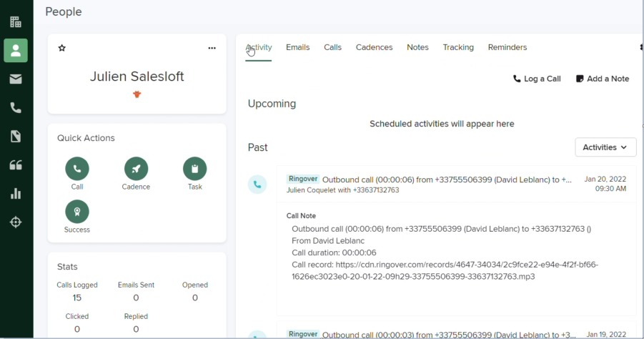
Task: Open the Emails envelope sidebar icon
Action: pos(16,79)
